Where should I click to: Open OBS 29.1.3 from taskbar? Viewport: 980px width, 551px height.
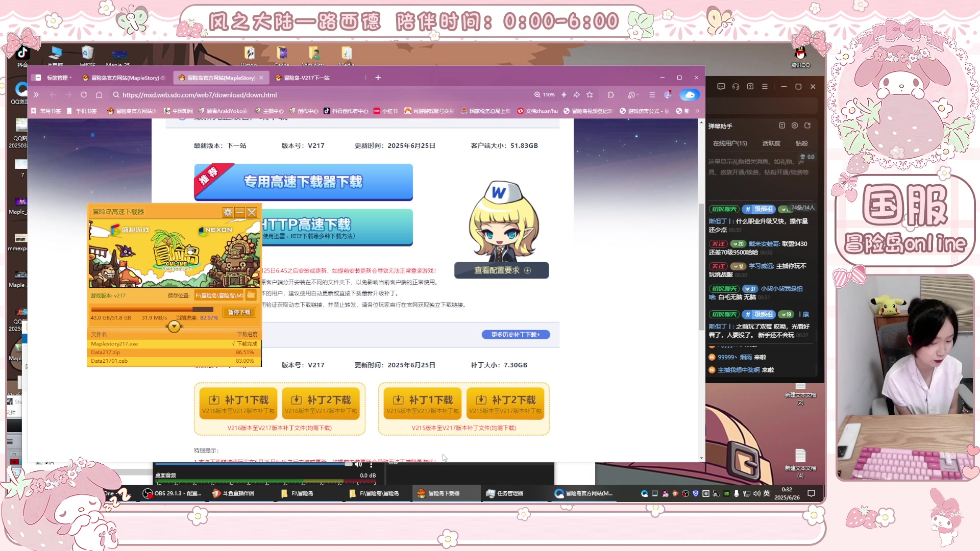point(172,493)
